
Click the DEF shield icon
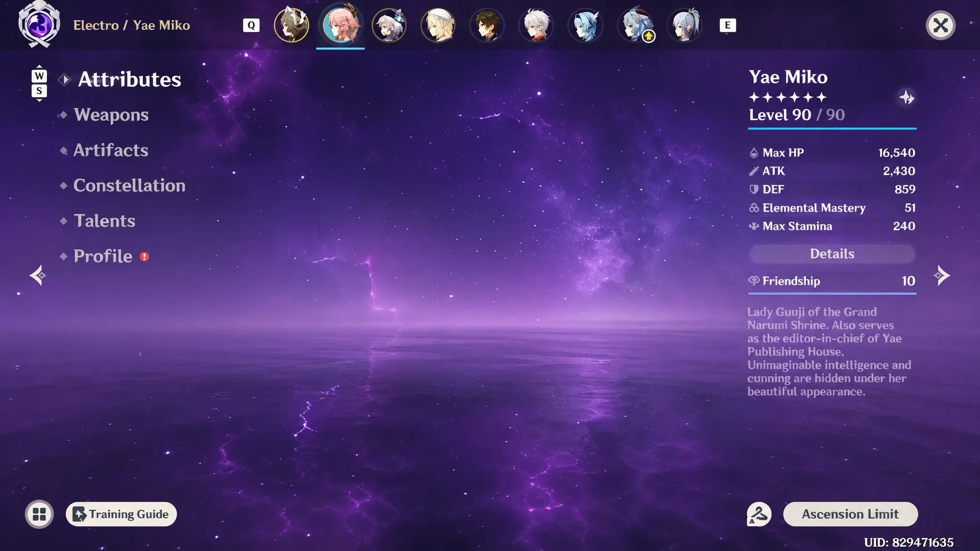[x=754, y=189]
